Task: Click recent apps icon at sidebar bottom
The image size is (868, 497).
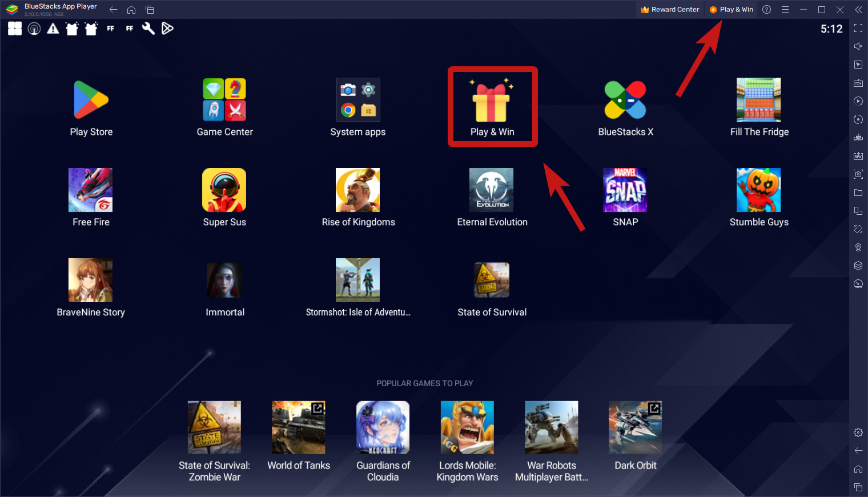Action: (858, 487)
